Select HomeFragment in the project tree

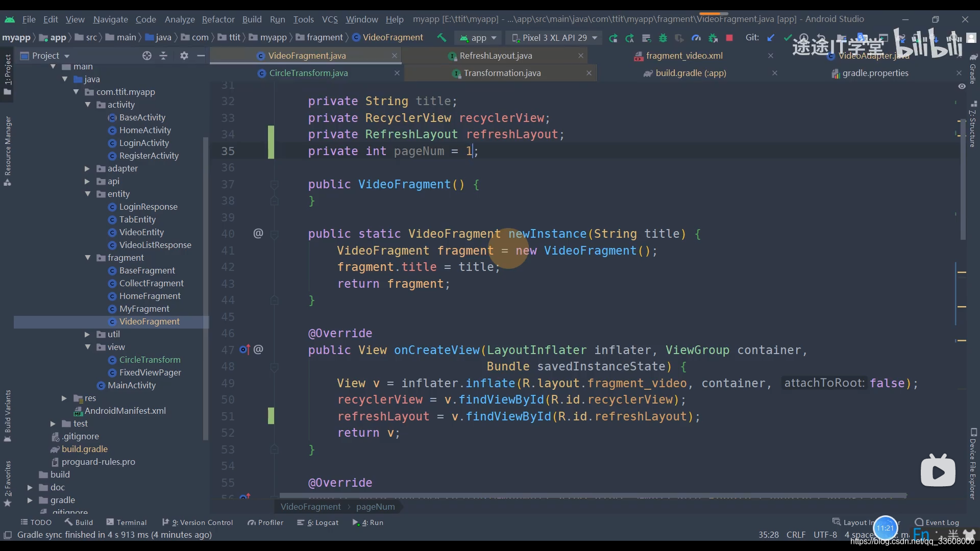click(150, 296)
